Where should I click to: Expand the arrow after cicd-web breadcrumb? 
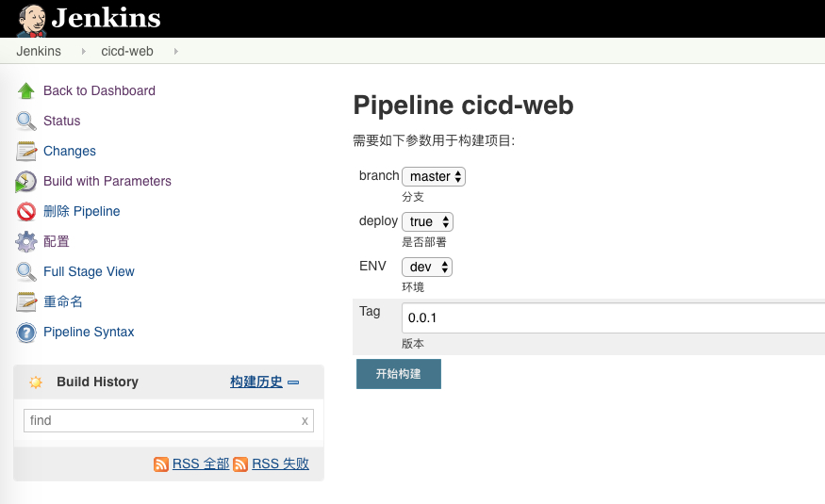[175, 52]
